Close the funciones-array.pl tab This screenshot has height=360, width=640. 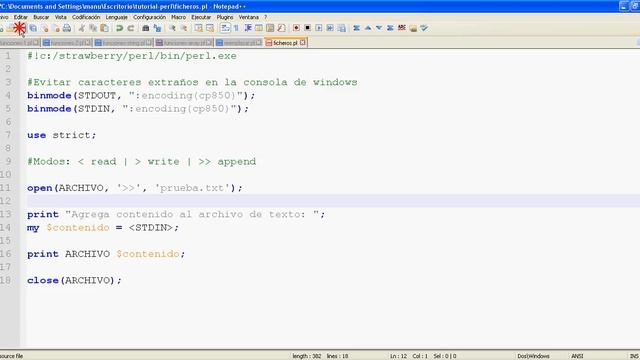[209, 42]
